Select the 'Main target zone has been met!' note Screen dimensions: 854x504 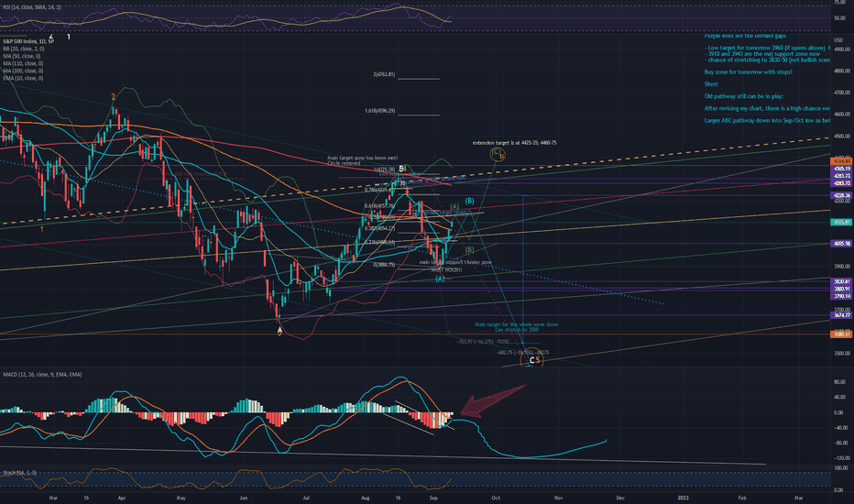(x=362, y=158)
